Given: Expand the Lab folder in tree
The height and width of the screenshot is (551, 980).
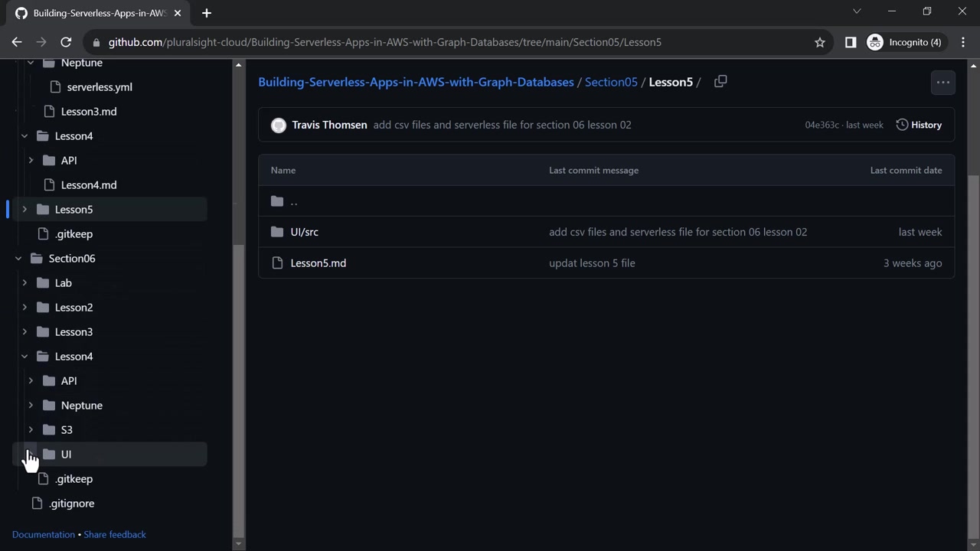Looking at the screenshot, I should tap(24, 283).
